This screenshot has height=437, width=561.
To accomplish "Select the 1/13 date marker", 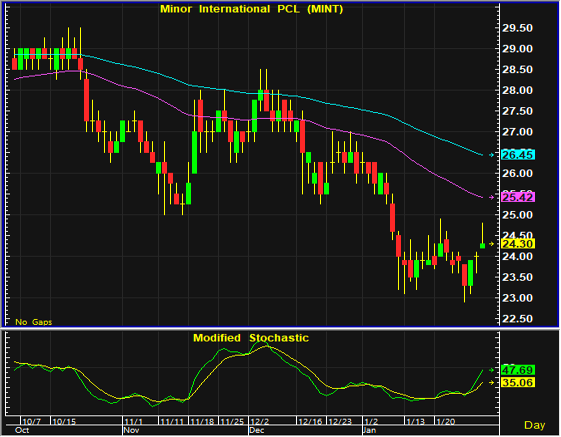I will [x=415, y=422].
